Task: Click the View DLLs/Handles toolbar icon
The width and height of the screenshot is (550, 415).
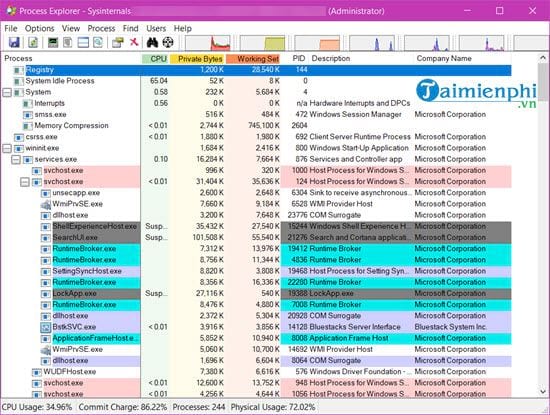Action: tap(98, 42)
